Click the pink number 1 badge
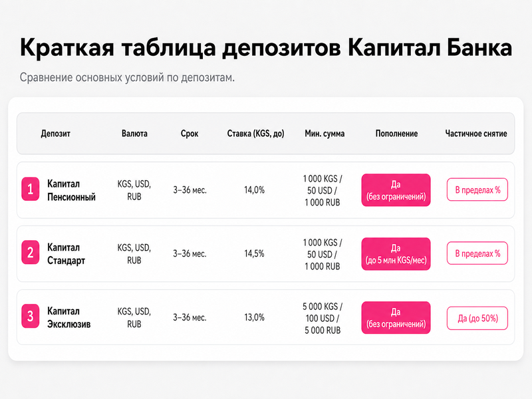The image size is (532, 399). tap(30, 189)
